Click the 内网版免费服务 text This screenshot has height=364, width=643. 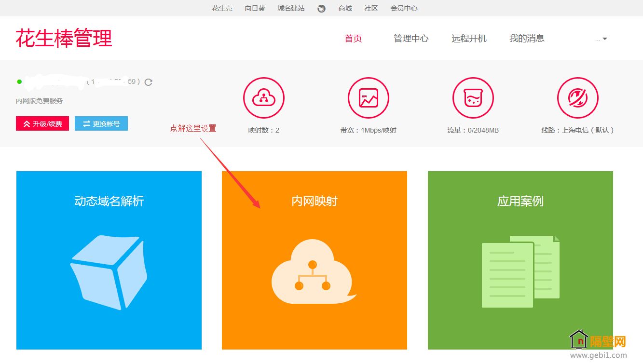coord(40,101)
